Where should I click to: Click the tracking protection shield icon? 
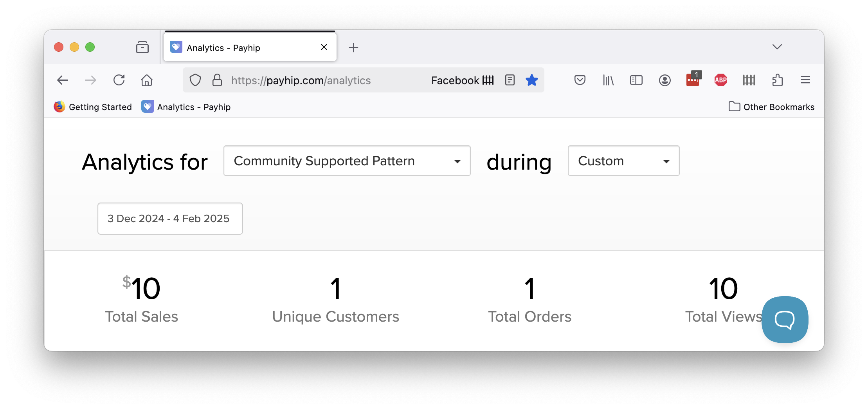tap(195, 80)
